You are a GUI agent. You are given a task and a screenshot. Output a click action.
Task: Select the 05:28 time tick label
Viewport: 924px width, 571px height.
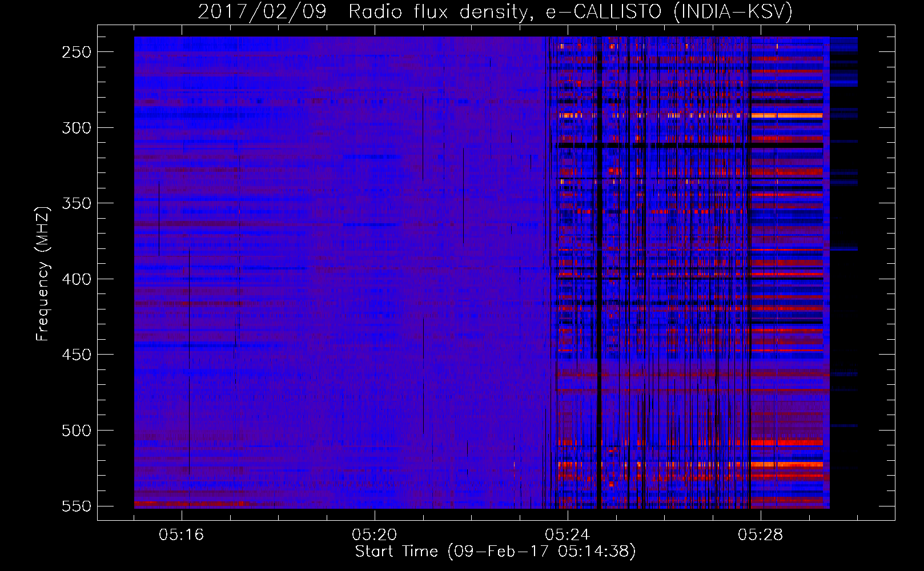tap(761, 535)
